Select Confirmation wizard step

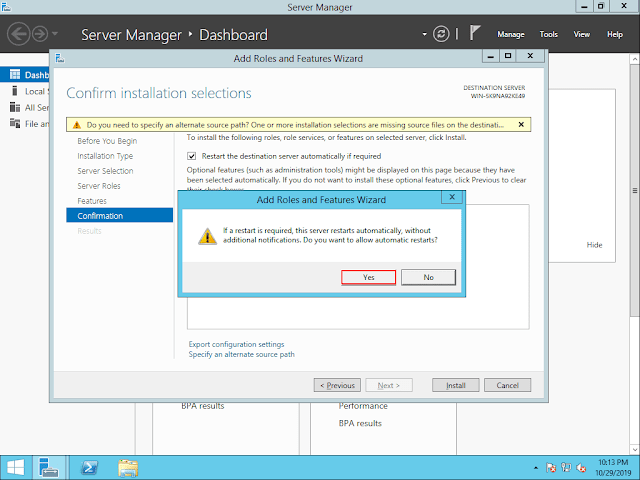pos(120,216)
